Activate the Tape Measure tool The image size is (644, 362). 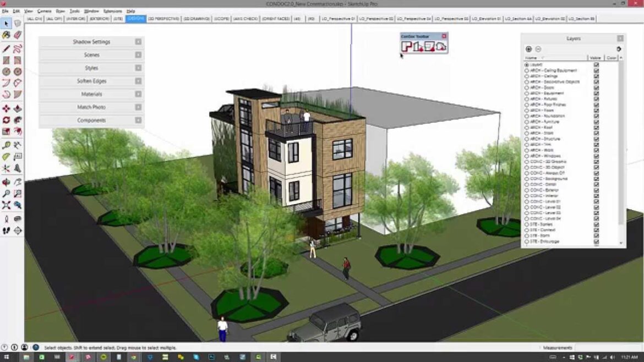point(6,145)
